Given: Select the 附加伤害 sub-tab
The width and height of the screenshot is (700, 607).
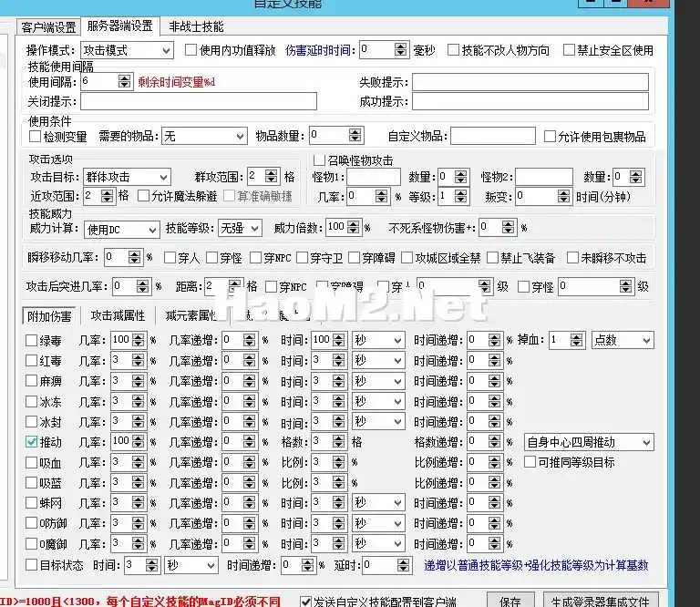Looking at the screenshot, I should pos(49,316).
